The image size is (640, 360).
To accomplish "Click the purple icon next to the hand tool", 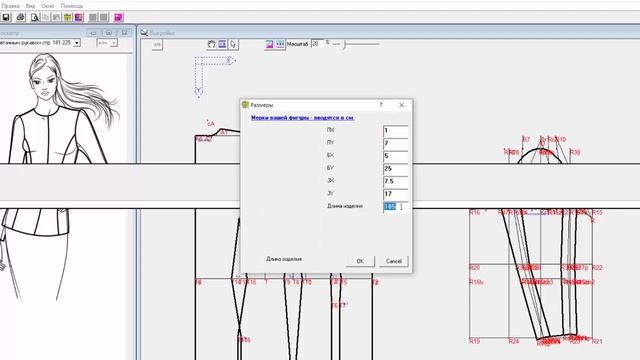I will tap(222, 44).
